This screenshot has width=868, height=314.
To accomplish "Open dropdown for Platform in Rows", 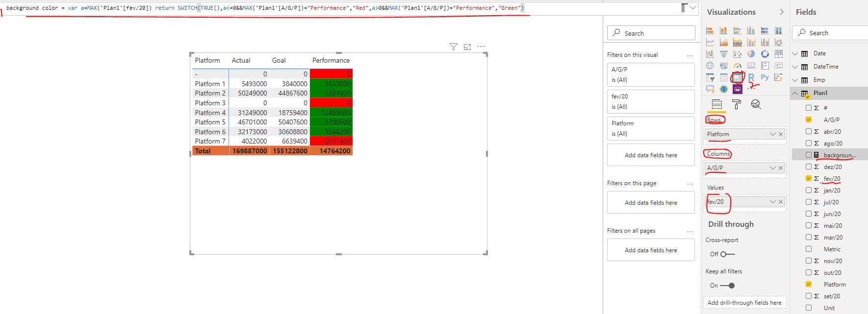I will coord(772,134).
